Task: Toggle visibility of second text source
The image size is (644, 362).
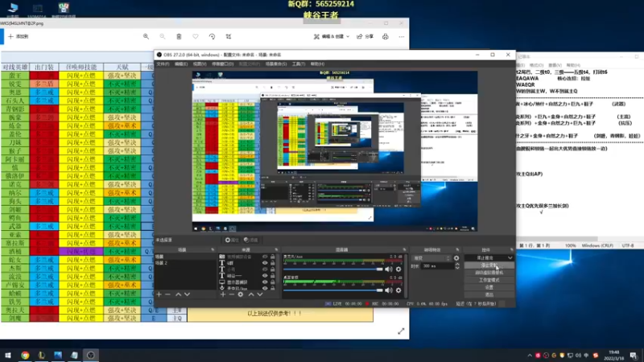Action: [x=265, y=269]
